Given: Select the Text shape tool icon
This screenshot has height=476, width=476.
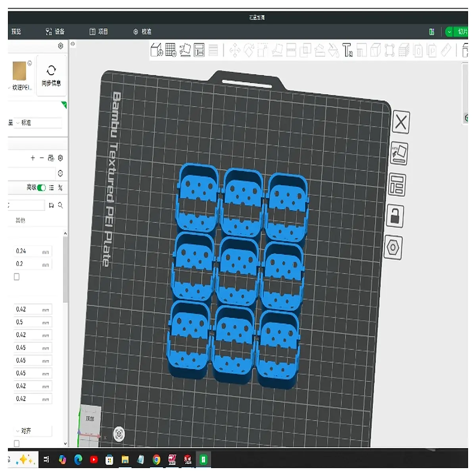Looking at the screenshot, I should click(348, 50).
